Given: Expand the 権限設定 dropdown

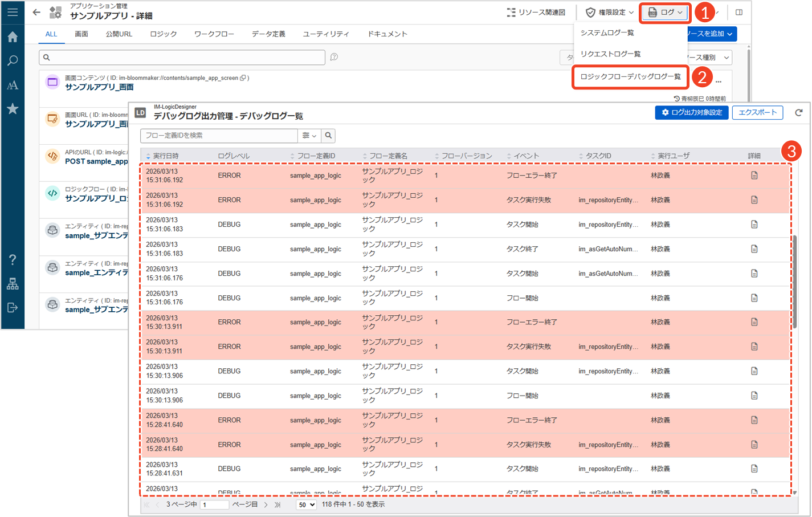Looking at the screenshot, I should 610,12.
